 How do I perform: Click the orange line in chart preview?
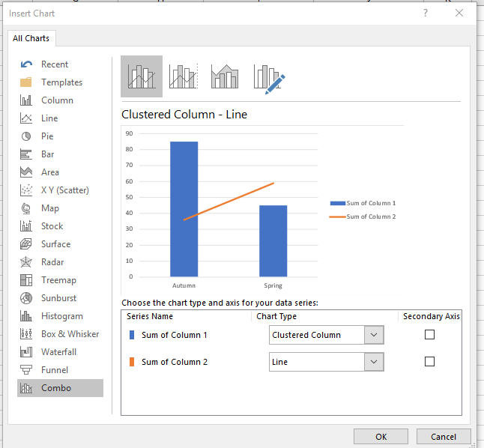[x=229, y=202]
